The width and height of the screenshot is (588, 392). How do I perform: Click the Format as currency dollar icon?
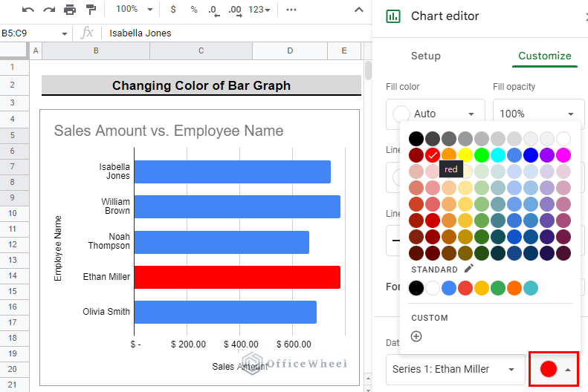tap(173, 10)
